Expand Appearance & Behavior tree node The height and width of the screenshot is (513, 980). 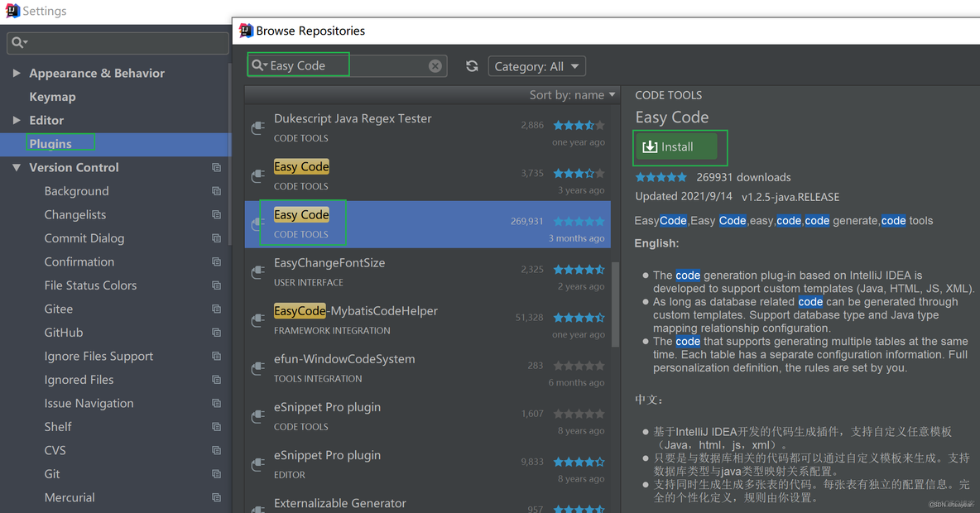[x=17, y=73]
